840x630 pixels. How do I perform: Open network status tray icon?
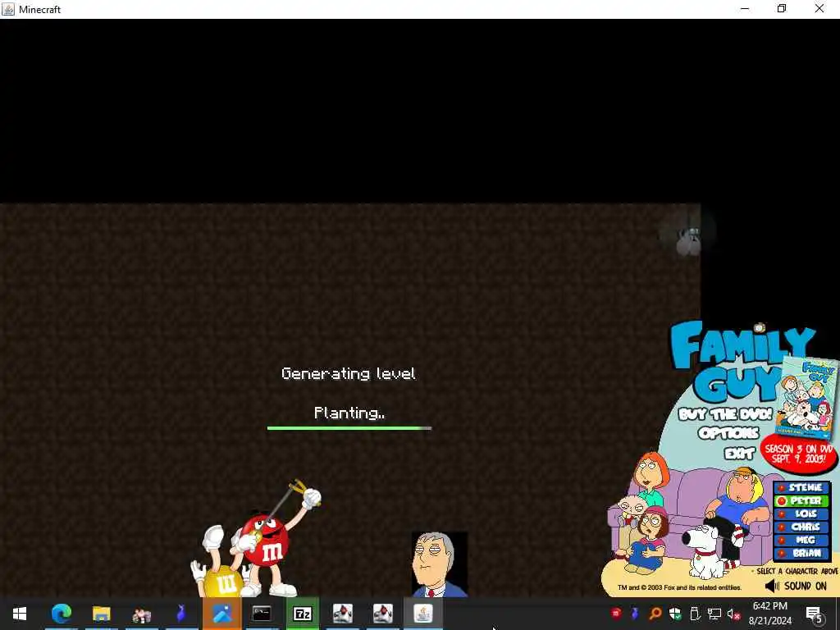tap(714, 614)
